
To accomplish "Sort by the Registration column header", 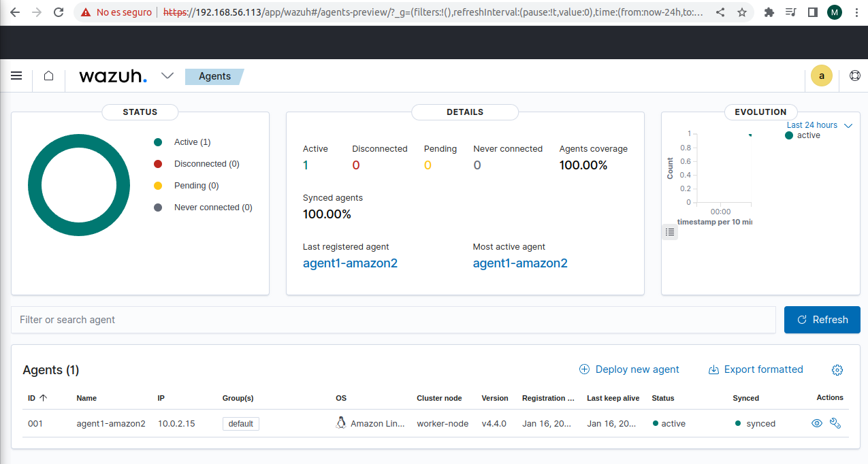I will click(x=548, y=398).
